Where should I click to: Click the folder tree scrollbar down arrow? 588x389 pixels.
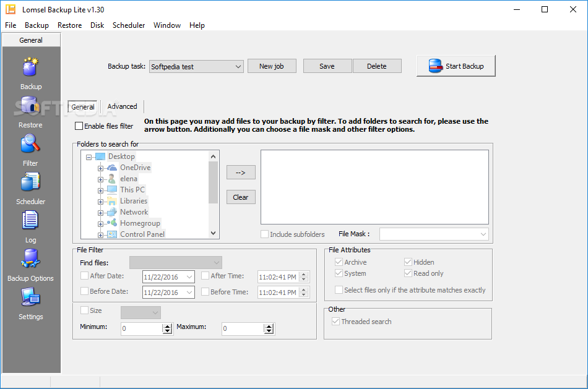[x=214, y=233]
